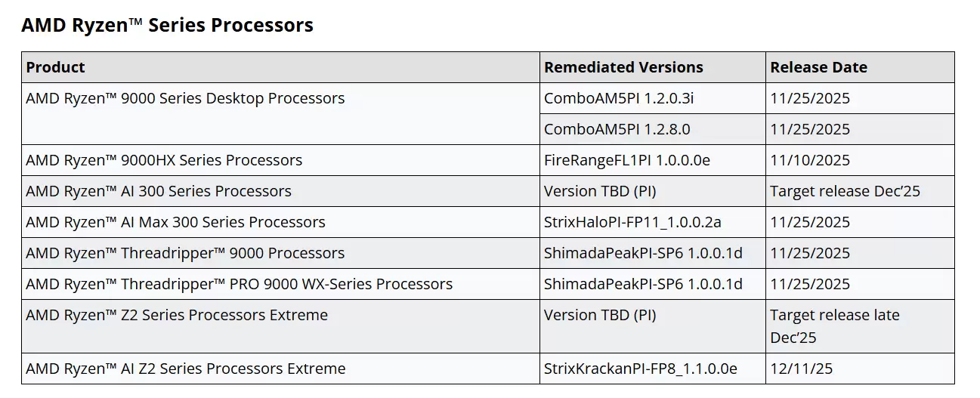Click the ComboAM5PI 1.2.0.3i version cell
The height and width of the screenshot is (398, 980).
pos(618,98)
